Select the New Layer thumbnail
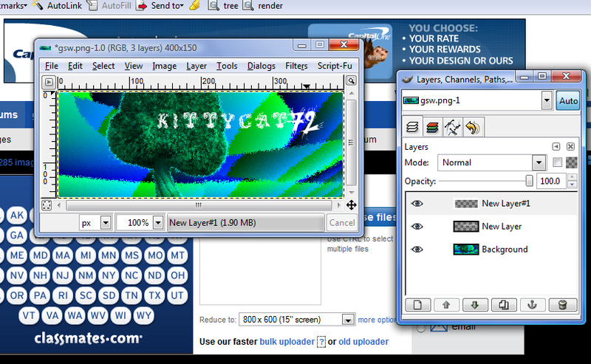 pyautogui.click(x=465, y=227)
